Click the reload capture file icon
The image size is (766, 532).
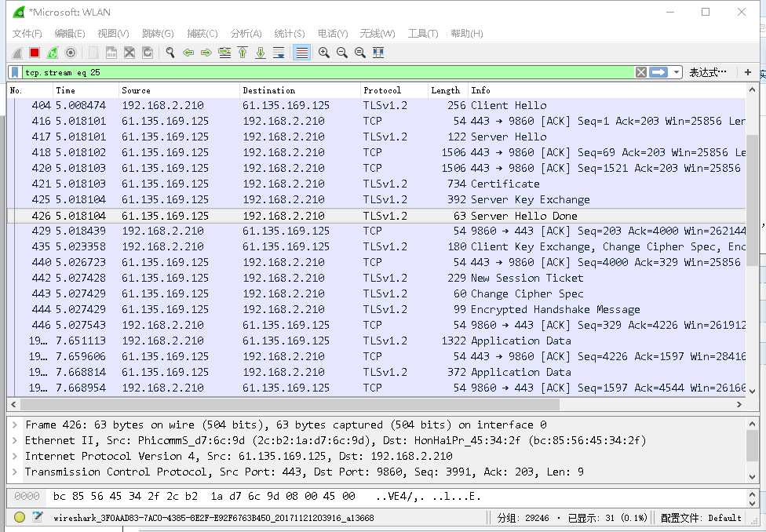point(148,53)
